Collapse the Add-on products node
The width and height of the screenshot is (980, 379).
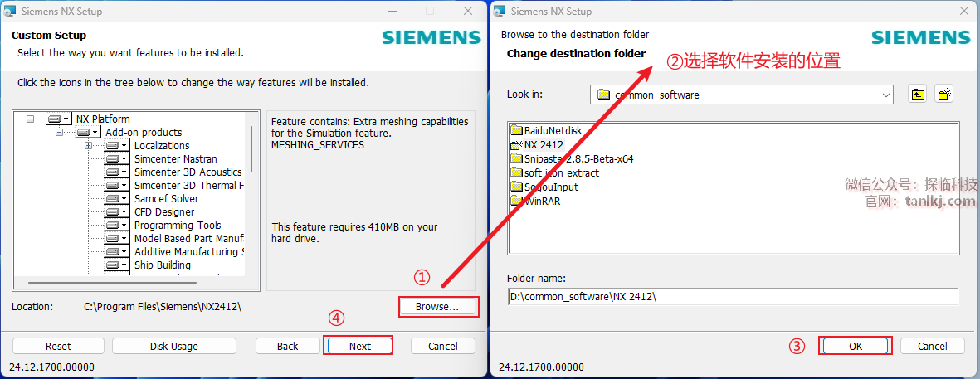point(59,133)
